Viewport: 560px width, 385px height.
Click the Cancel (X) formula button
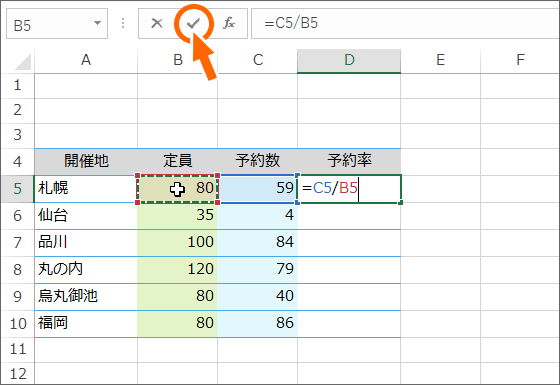pyautogui.click(x=157, y=24)
